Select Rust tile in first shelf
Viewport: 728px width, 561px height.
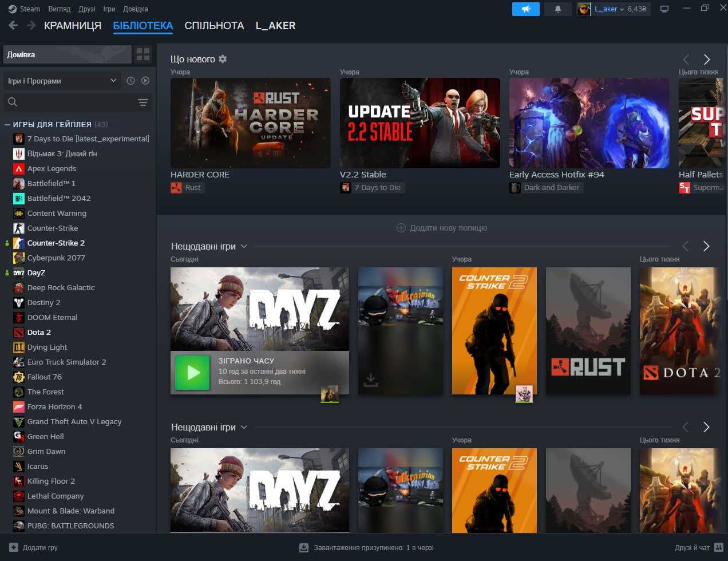(x=588, y=331)
